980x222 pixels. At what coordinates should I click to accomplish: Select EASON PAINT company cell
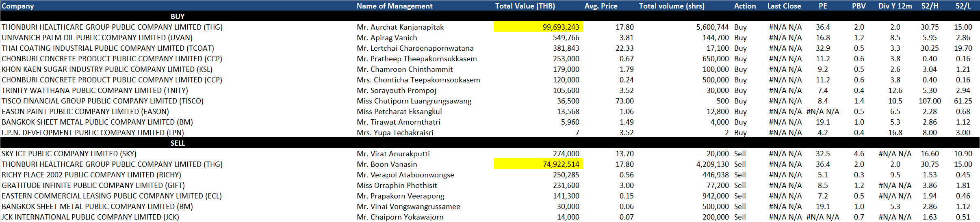[85, 112]
